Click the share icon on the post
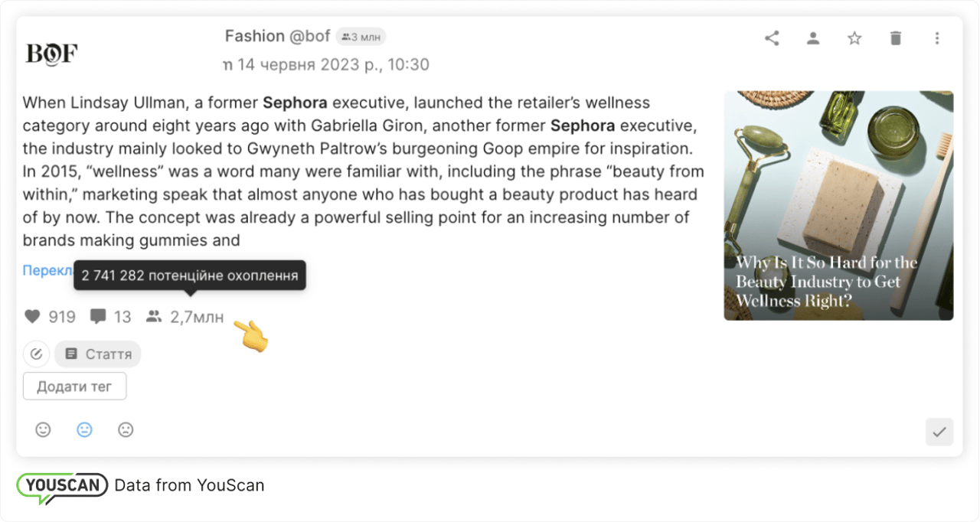Viewport: 980px width, 522px height. (772, 38)
